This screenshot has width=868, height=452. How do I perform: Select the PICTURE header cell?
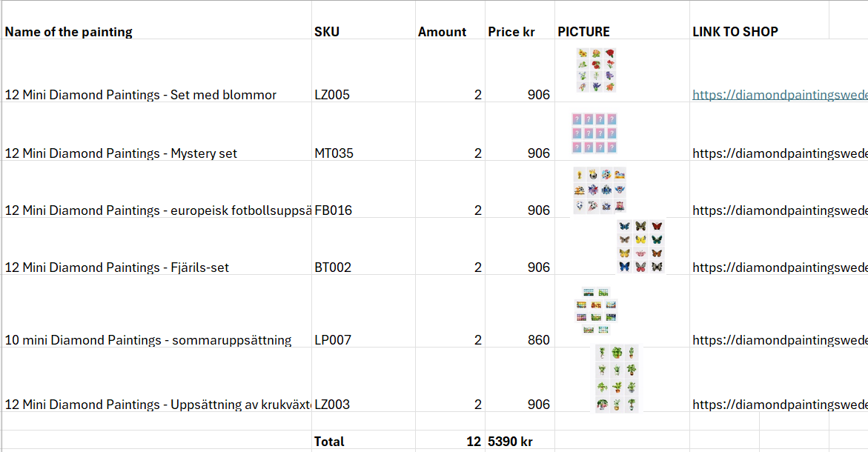(584, 32)
